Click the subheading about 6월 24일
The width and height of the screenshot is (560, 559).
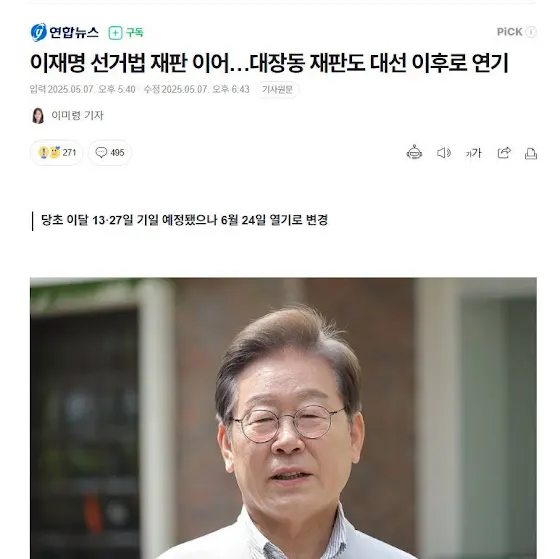[x=184, y=220]
